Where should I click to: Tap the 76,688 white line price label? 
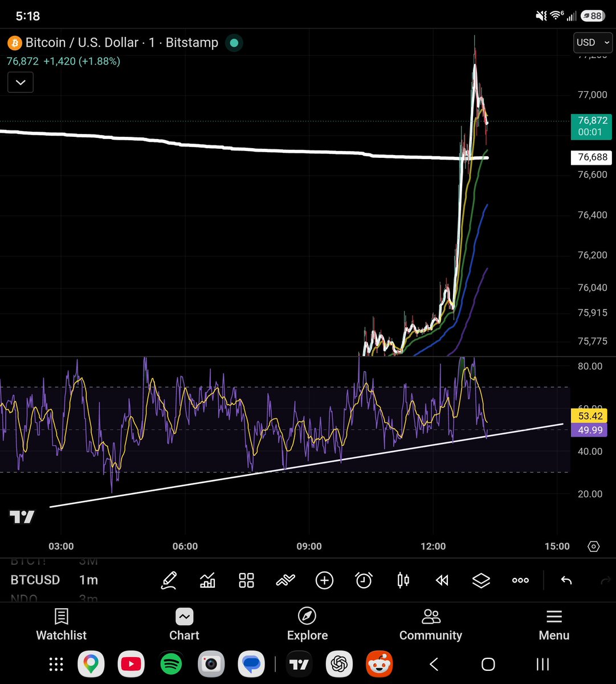593,157
